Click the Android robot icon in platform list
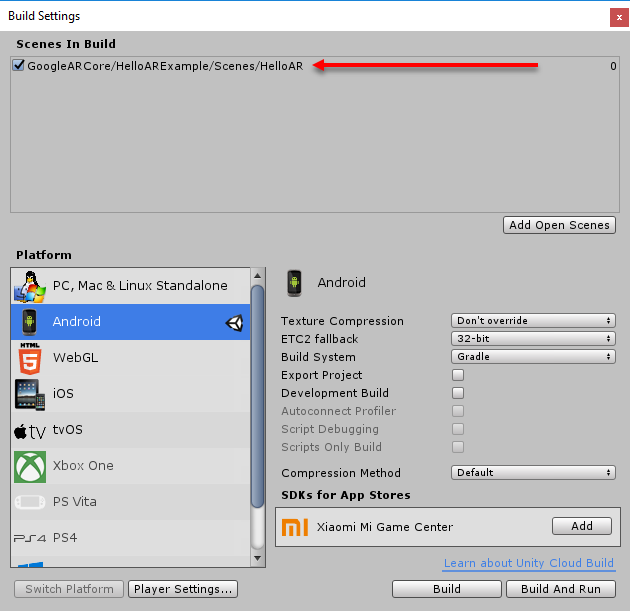Image resolution: width=630 pixels, height=611 pixels. click(29, 322)
